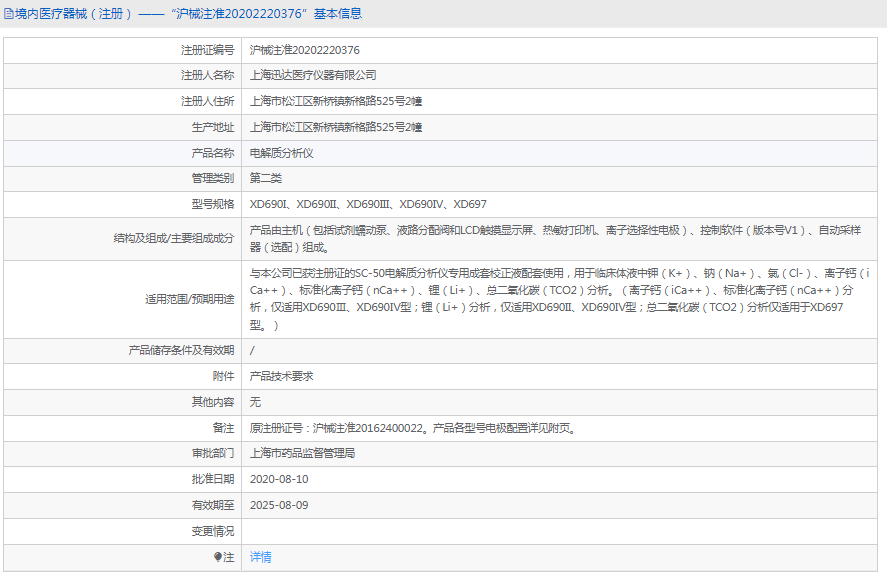Screen dimensions: 887x575
Task: Click the lightbulb icon beside 注
Action: pos(218,557)
